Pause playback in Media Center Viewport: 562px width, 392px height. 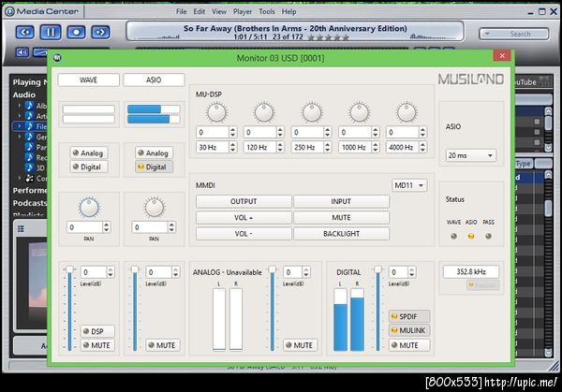point(51,32)
